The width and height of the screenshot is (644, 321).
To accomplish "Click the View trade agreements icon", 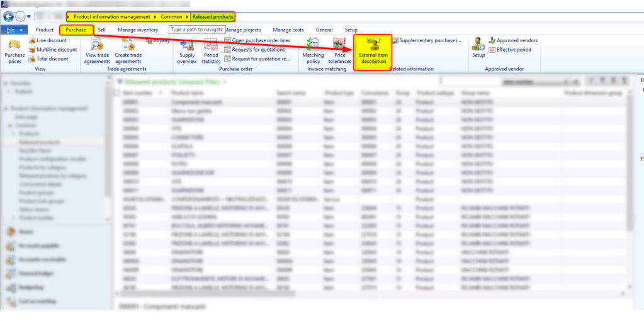I will tap(98, 50).
